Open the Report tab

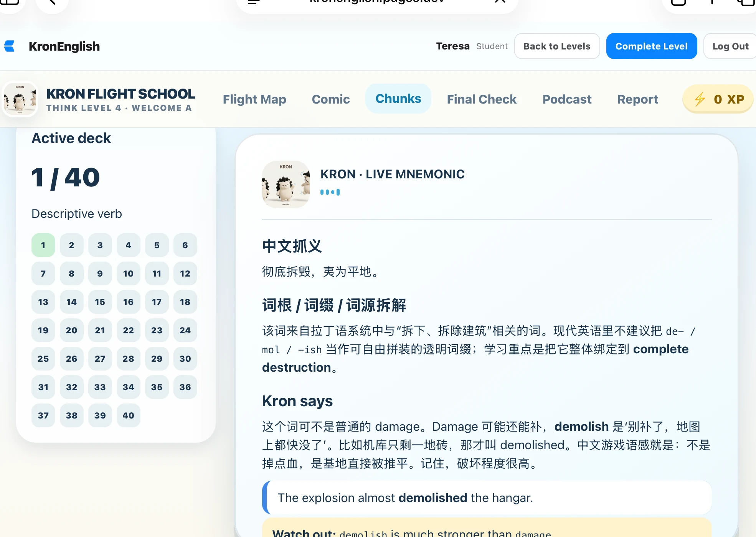click(638, 99)
